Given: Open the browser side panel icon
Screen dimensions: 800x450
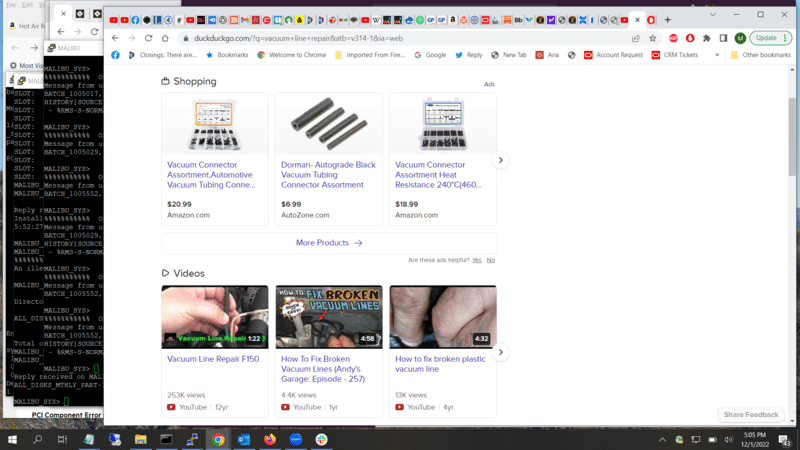Looking at the screenshot, I should point(723,38).
